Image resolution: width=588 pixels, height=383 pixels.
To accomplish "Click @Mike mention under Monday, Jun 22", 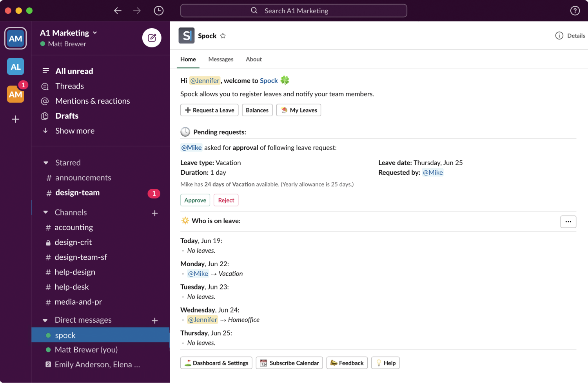I will coord(198,274).
